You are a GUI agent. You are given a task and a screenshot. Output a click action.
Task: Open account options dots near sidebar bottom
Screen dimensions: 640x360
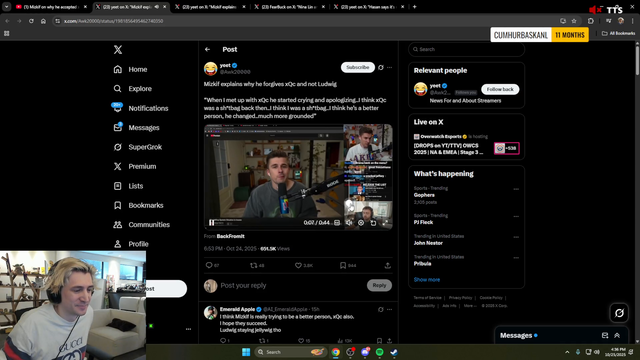tap(188, 329)
